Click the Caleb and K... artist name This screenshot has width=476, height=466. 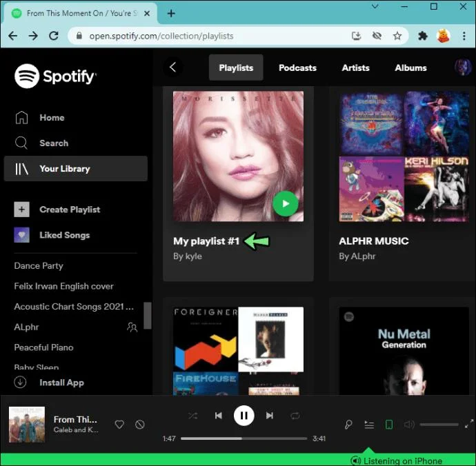point(76,430)
